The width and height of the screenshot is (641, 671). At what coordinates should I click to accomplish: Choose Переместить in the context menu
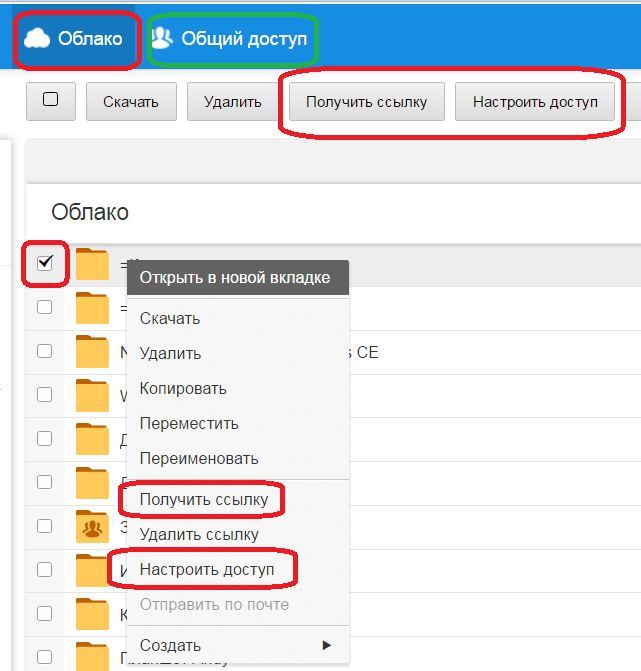[x=189, y=423]
